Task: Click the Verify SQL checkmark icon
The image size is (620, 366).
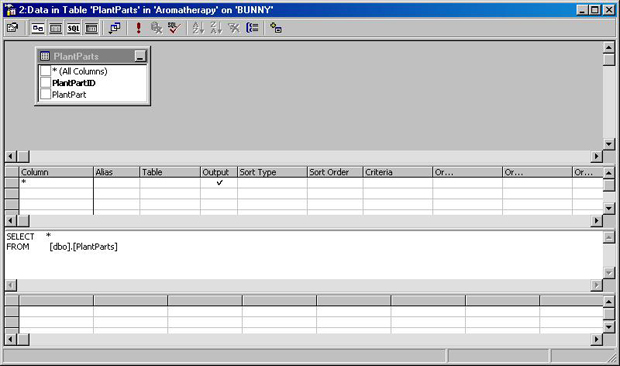Action: coord(174,28)
